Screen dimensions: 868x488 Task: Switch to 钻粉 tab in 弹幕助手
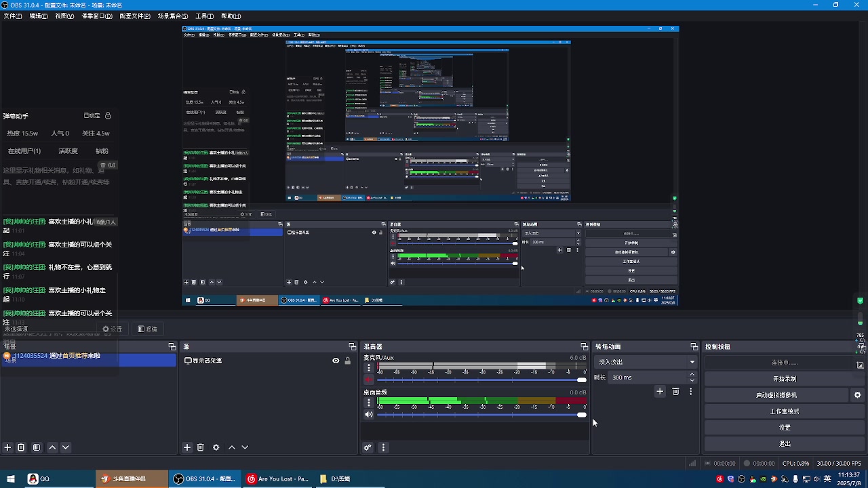[102, 151]
